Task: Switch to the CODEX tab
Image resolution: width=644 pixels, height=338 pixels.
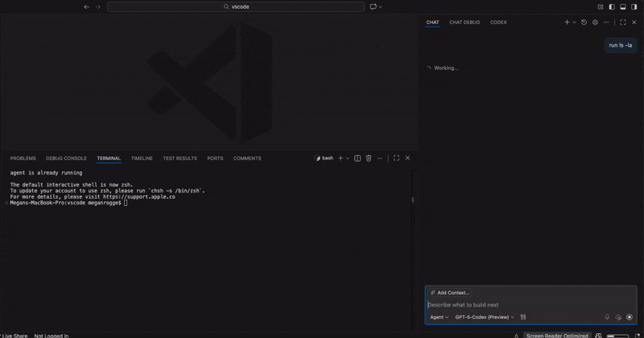Action: click(498, 23)
